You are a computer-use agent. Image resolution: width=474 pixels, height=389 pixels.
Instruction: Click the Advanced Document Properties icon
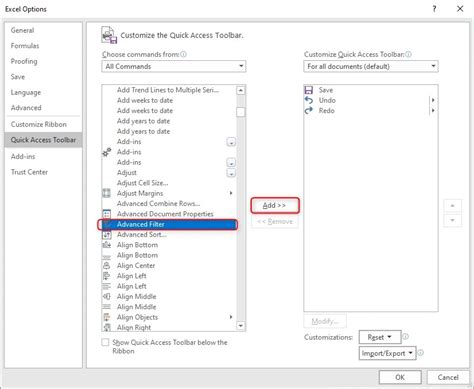click(106, 214)
